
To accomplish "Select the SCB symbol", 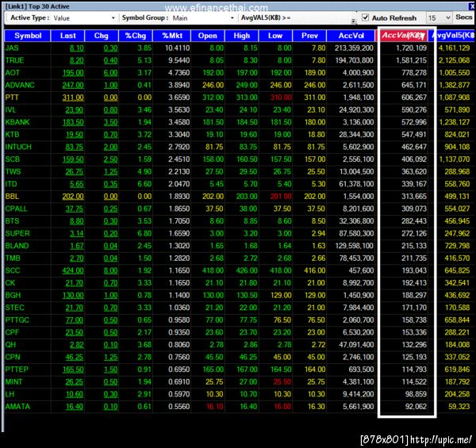I will (x=13, y=159).
